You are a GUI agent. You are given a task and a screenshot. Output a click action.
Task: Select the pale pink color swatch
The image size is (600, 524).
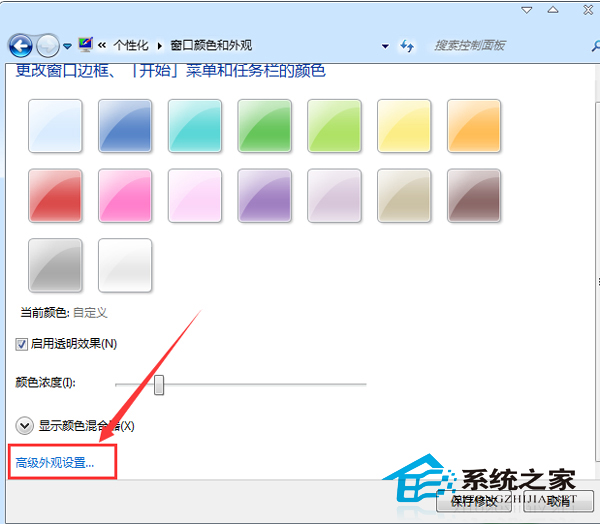coord(195,196)
